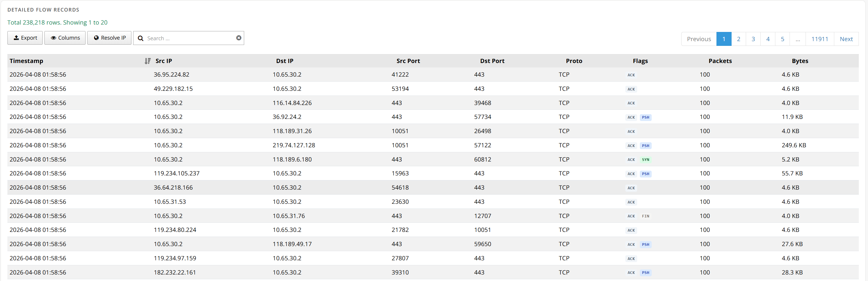Sort table by Bytes column header
The image size is (868, 281).
800,61
